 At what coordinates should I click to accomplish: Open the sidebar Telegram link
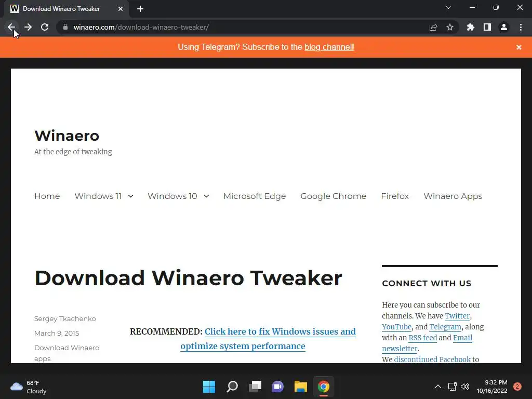(445, 327)
